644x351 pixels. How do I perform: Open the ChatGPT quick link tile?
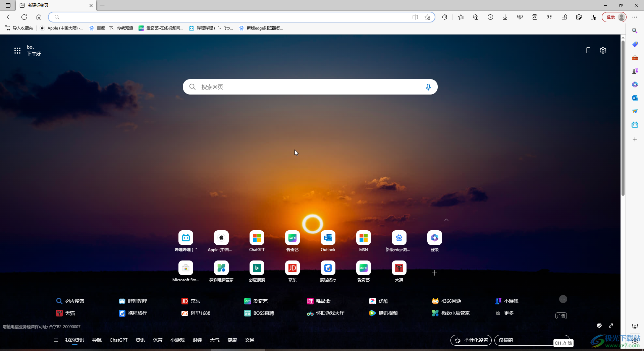[257, 241]
